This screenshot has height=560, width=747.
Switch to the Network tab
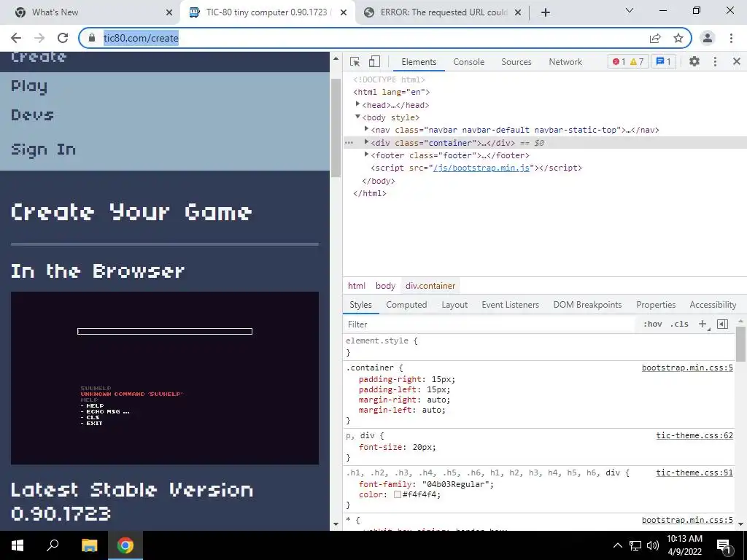(565, 62)
